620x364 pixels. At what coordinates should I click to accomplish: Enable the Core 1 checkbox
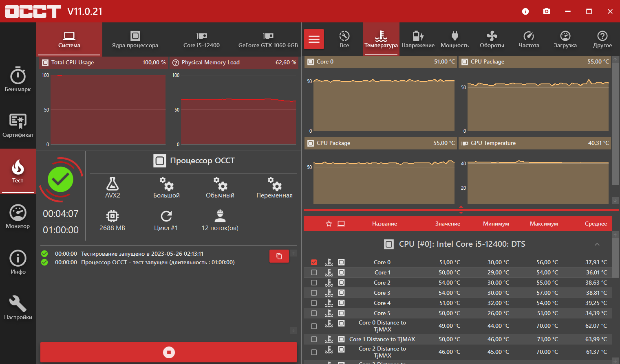(x=314, y=272)
